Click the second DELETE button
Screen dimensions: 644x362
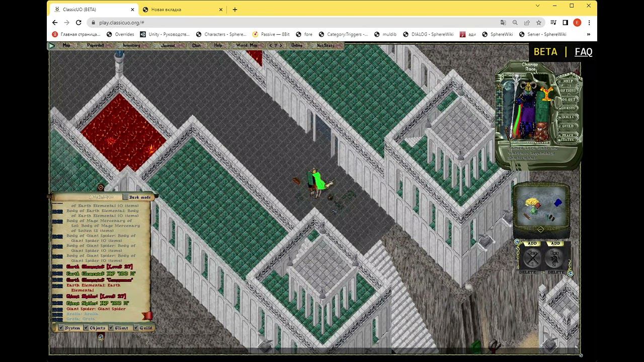(556, 272)
